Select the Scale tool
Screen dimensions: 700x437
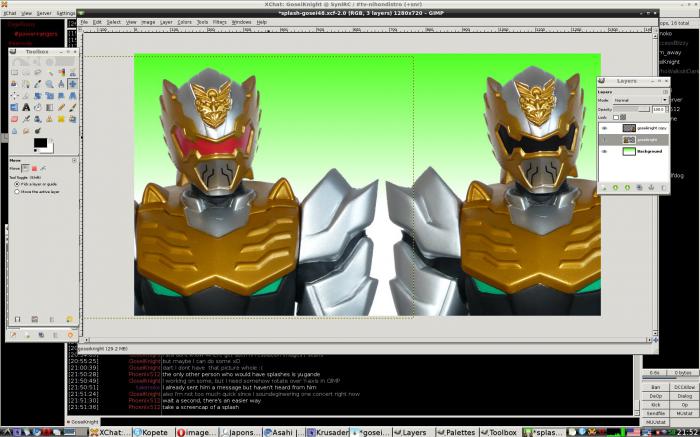[50, 96]
